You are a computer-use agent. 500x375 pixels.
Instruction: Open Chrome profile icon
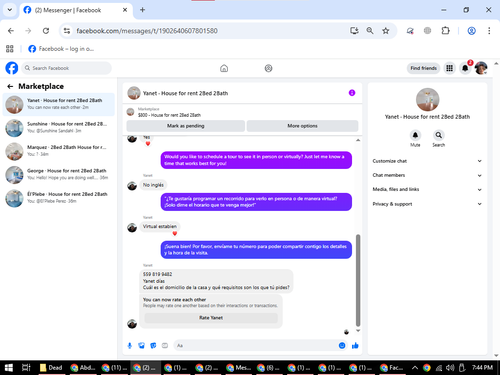[471, 31]
